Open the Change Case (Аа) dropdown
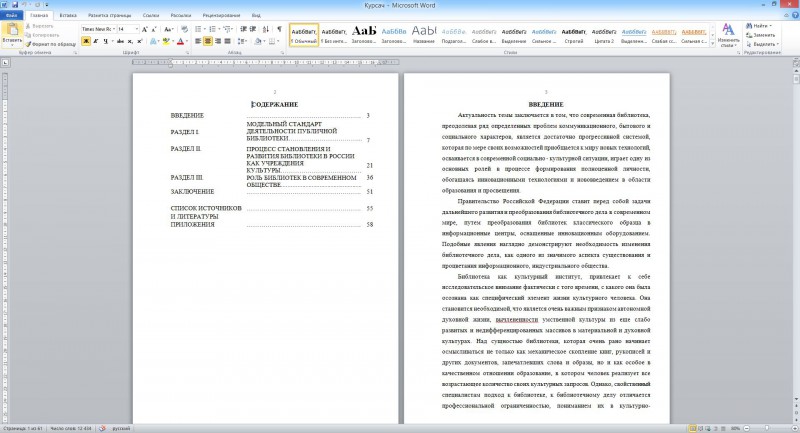This screenshot has width=800, height=433. [x=169, y=30]
